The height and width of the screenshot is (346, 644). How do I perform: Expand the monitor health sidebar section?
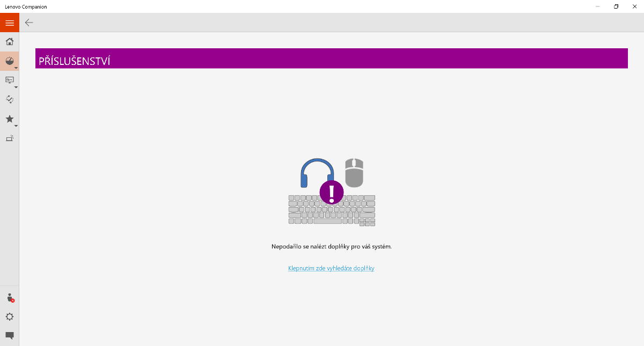click(10, 80)
